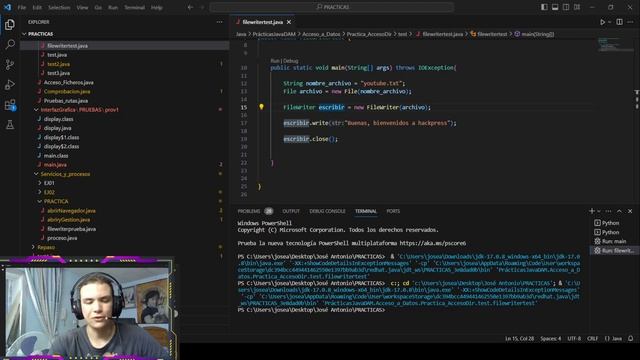Viewport: 640px width, 360px height.
Task: Open the Extensions view
Action: (x=10, y=105)
